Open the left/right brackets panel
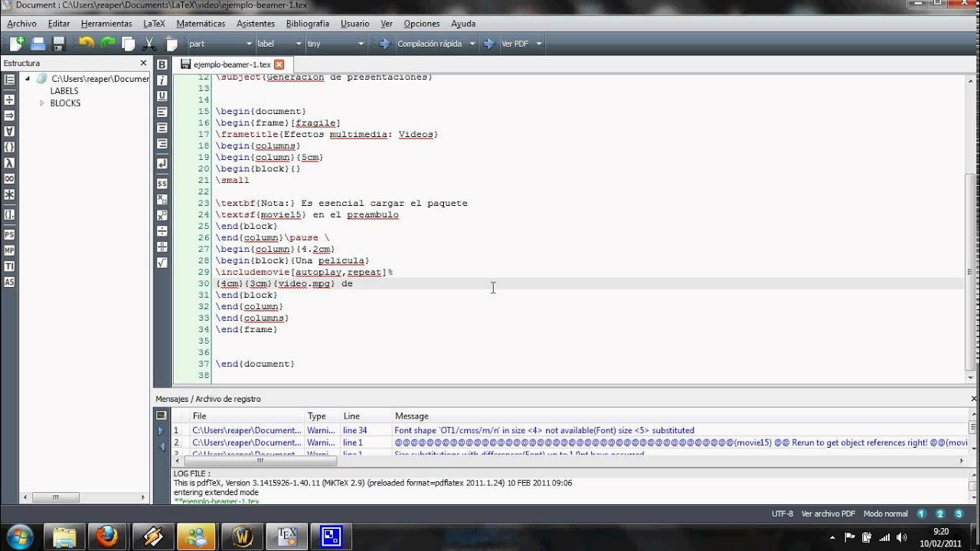This screenshot has height=551, width=980. pos(9,215)
